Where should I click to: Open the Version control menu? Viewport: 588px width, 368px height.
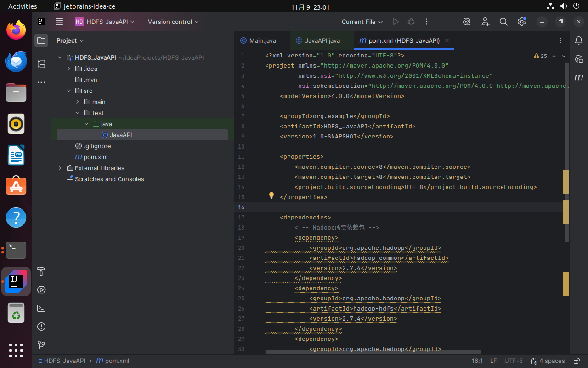[173, 22]
